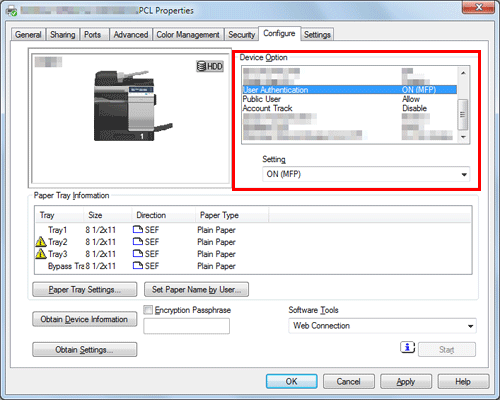The height and width of the screenshot is (400, 500).
Task: Click the Bypass Tray SEF direction icon
Action: pyautogui.click(x=138, y=266)
